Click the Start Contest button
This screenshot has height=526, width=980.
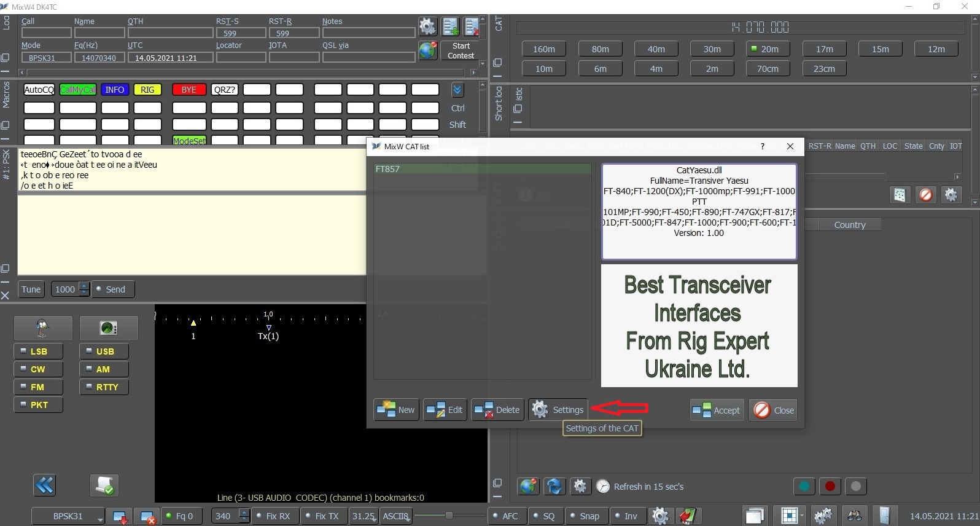pyautogui.click(x=461, y=50)
